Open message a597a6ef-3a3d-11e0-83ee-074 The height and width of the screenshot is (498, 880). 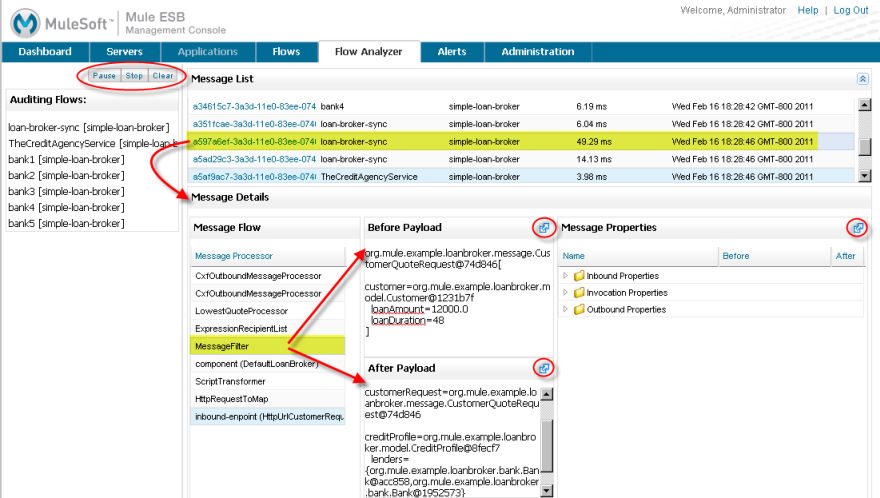click(x=254, y=141)
